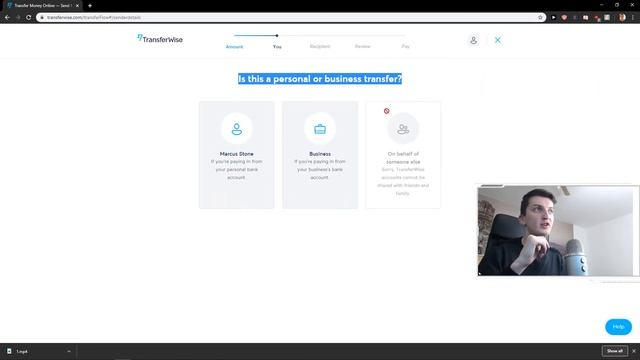640x360 pixels.
Task: Open the Chrome three-dot menu
Action: [x=633, y=17]
